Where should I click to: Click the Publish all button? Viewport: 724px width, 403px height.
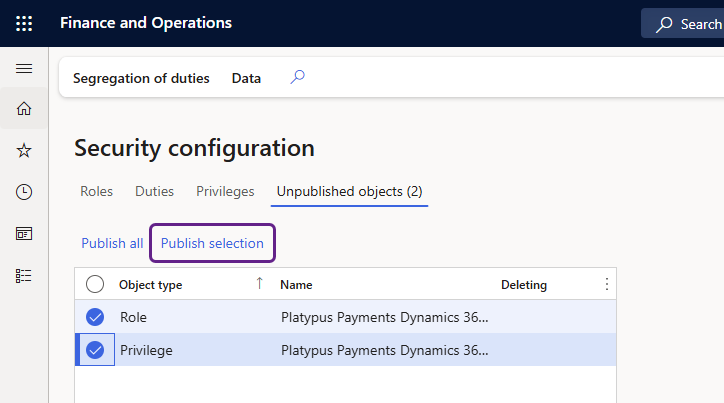tap(112, 243)
